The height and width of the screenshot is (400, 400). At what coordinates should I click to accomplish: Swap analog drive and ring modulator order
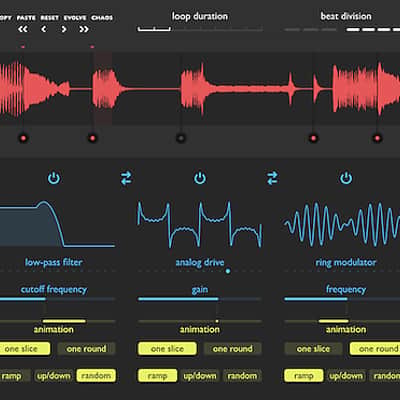pos(272,178)
